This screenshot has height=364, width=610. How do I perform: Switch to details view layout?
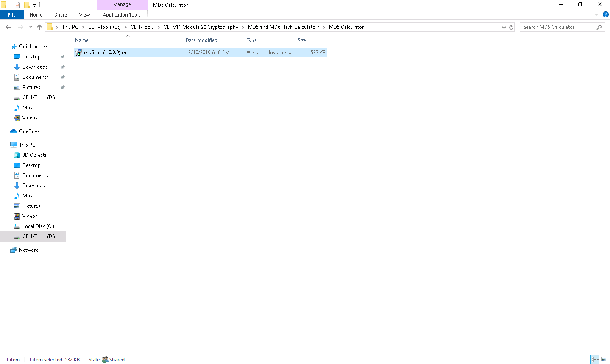[x=595, y=359]
